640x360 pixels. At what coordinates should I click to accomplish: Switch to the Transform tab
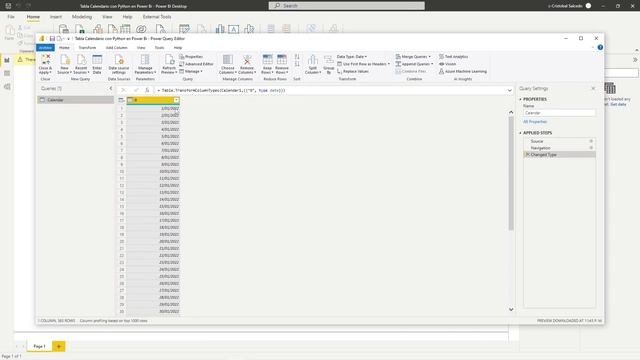point(87,48)
